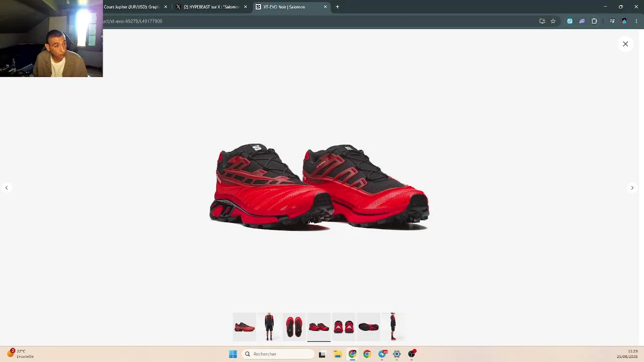Open the Chrome profile avatar
The width and height of the screenshot is (644, 362).
point(624,21)
